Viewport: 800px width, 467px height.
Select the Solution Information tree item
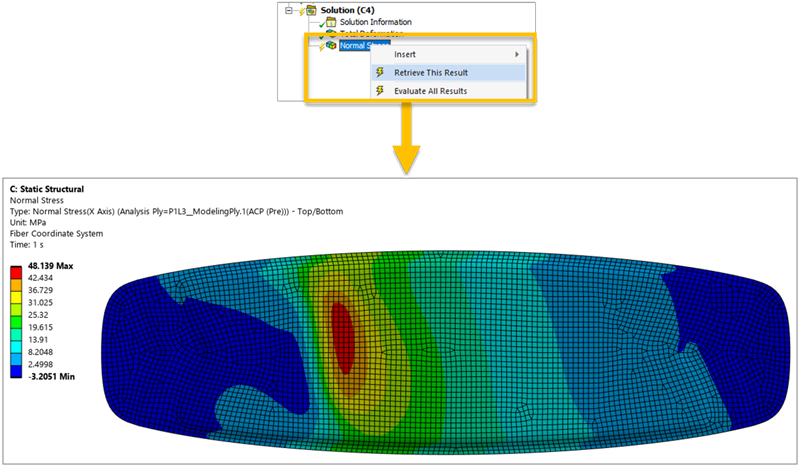pos(375,21)
